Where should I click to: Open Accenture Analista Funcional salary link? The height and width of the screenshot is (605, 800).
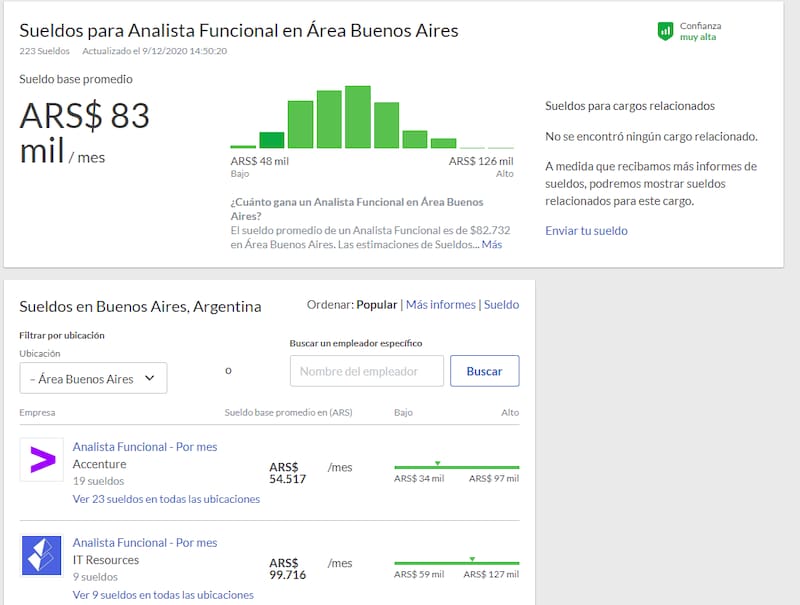145,447
